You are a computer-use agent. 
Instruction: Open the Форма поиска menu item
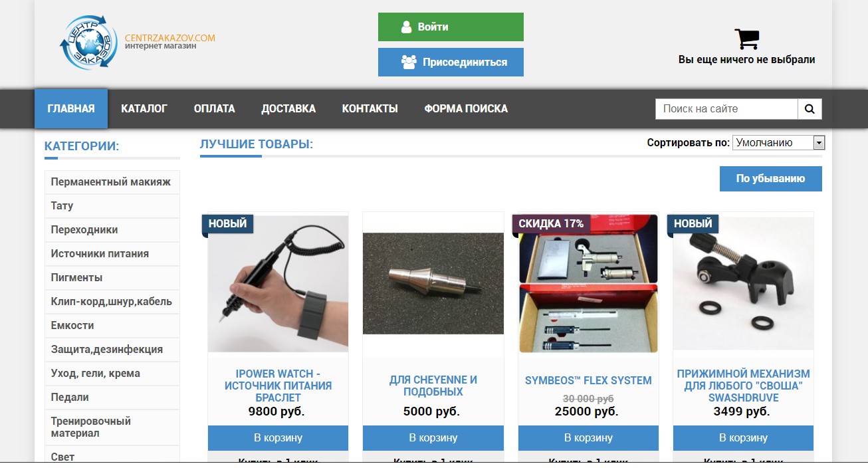pos(466,108)
